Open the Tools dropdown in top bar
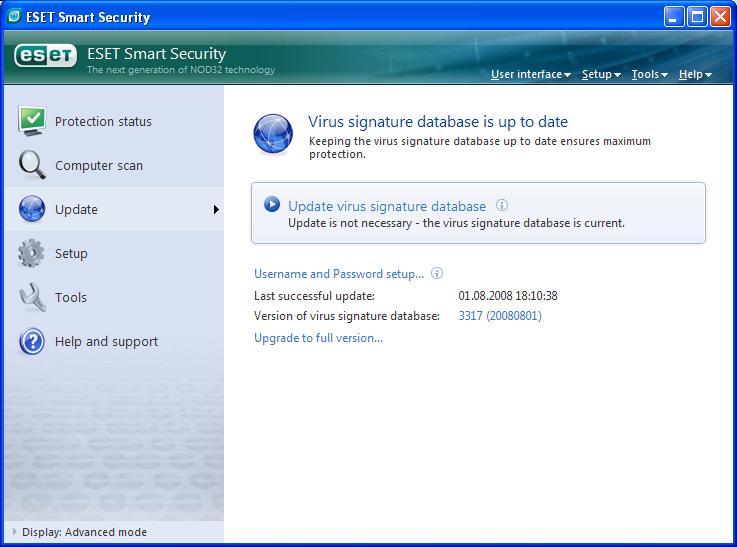The height and width of the screenshot is (547, 737). 650,74
